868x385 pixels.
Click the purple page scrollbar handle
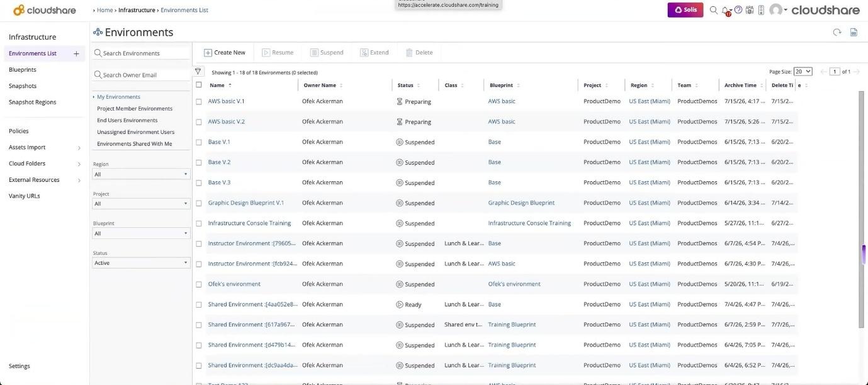[864, 254]
